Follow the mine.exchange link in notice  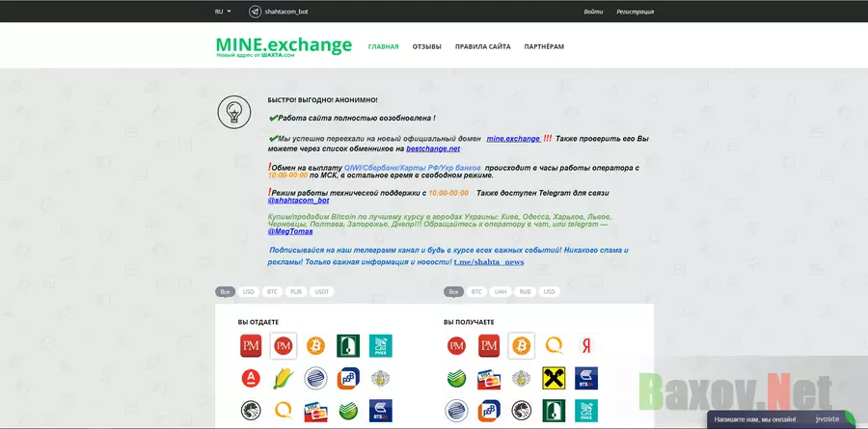(x=514, y=139)
